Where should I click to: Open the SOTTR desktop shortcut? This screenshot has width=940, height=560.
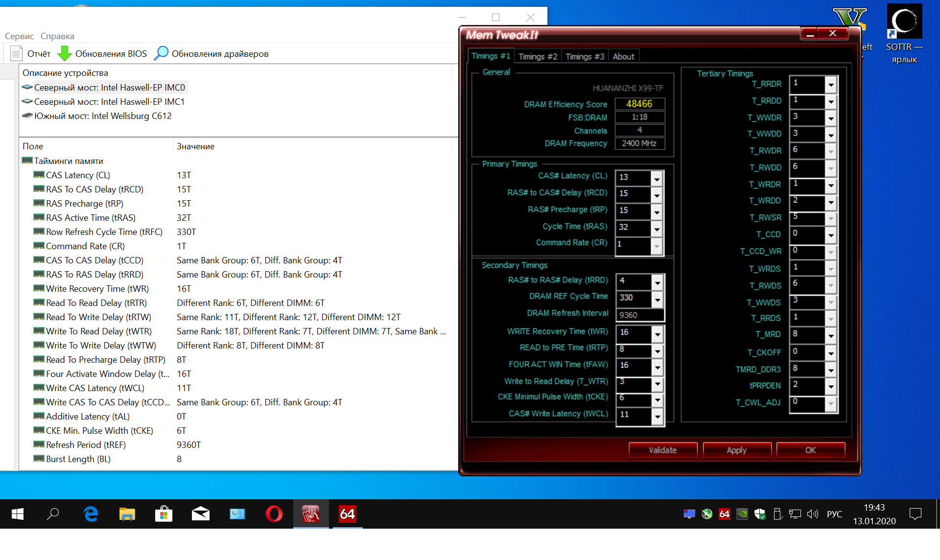(904, 33)
